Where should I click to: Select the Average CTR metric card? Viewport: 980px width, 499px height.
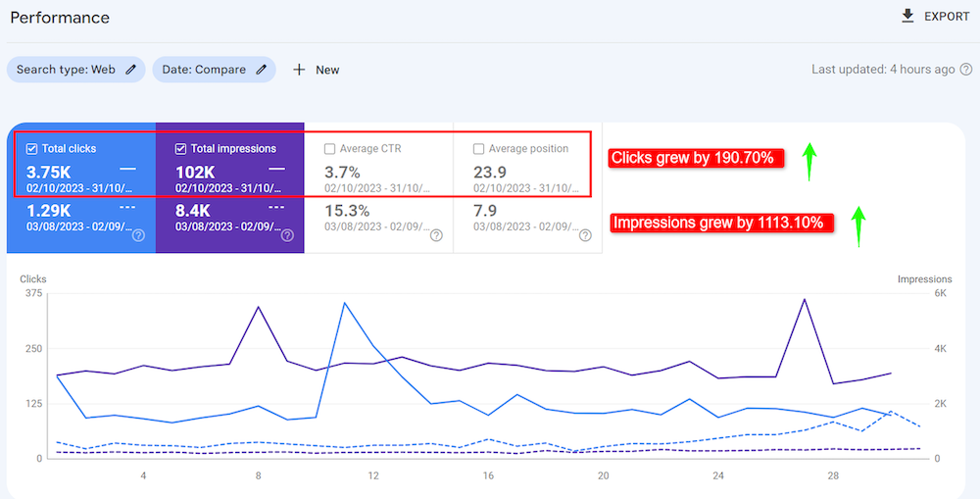pyautogui.click(x=378, y=187)
